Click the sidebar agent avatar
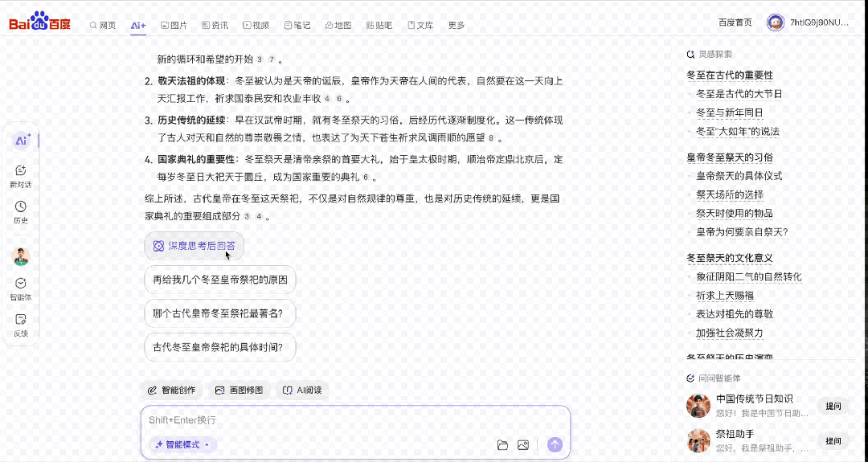868x462 pixels. [20, 256]
